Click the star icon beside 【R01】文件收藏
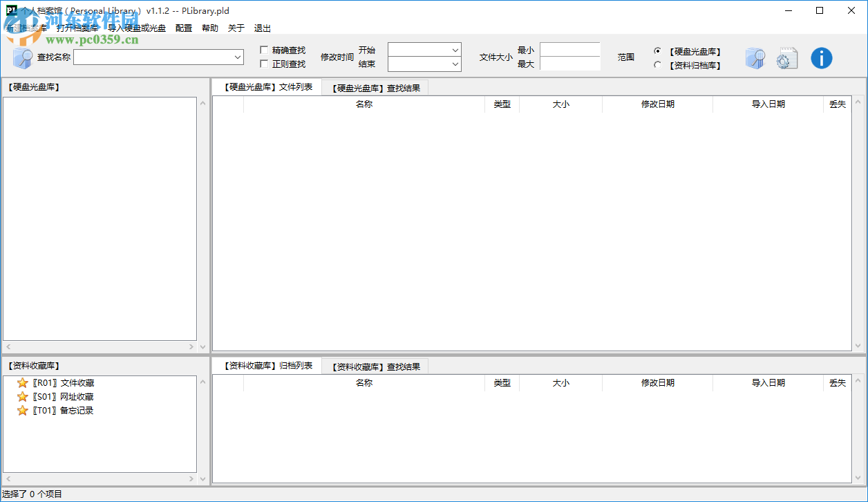The image size is (868, 502). [23, 382]
